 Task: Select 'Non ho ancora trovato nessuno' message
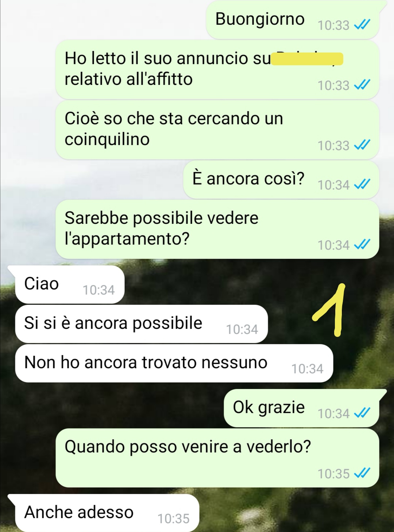(174, 363)
